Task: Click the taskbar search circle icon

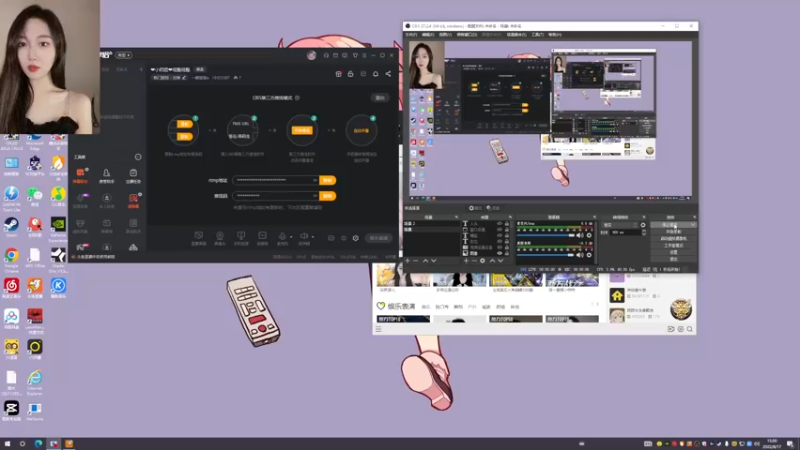Action: pyautogui.click(x=22, y=444)
